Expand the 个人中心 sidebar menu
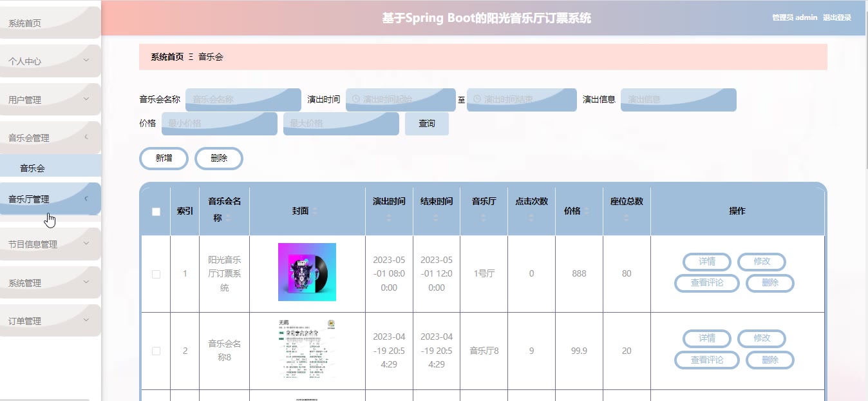 point(50,61)
